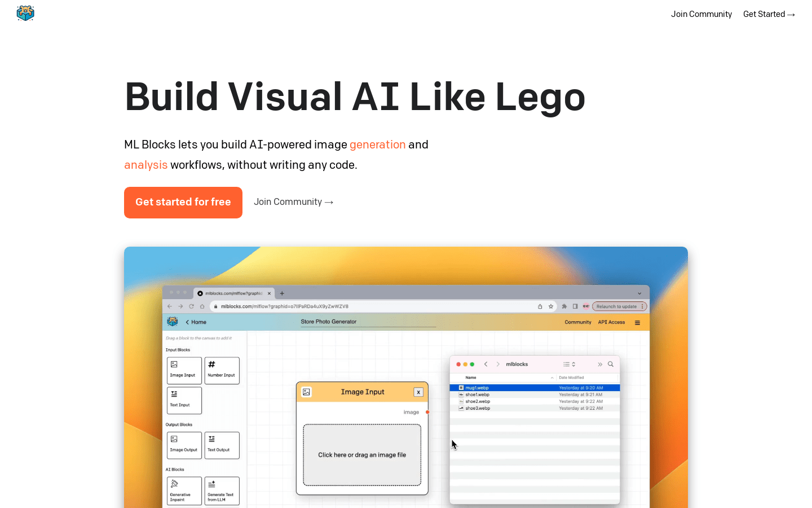Expand the browser tab search chevron
The image size is (812, 508).
pos(639,294)
